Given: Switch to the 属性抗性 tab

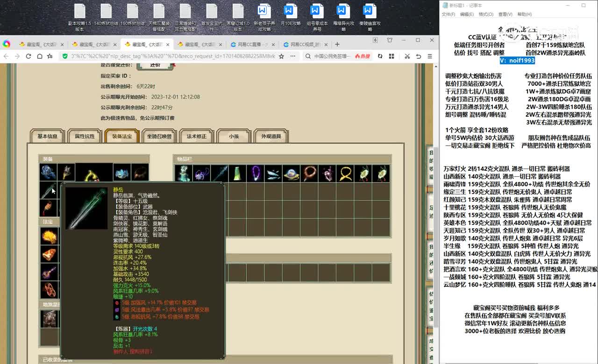Looking at the screenshot, I should (x=85, y=136).
